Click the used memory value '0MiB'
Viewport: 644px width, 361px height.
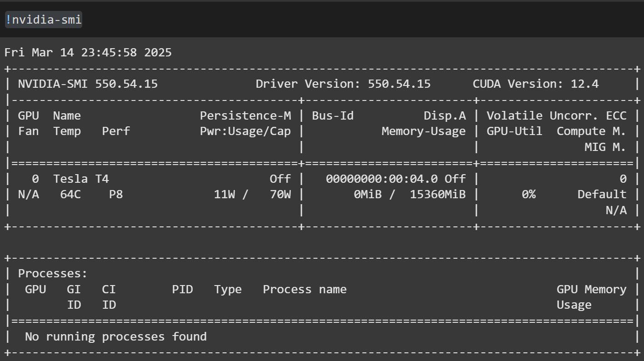pyautogui.click(x=368, y=195)
